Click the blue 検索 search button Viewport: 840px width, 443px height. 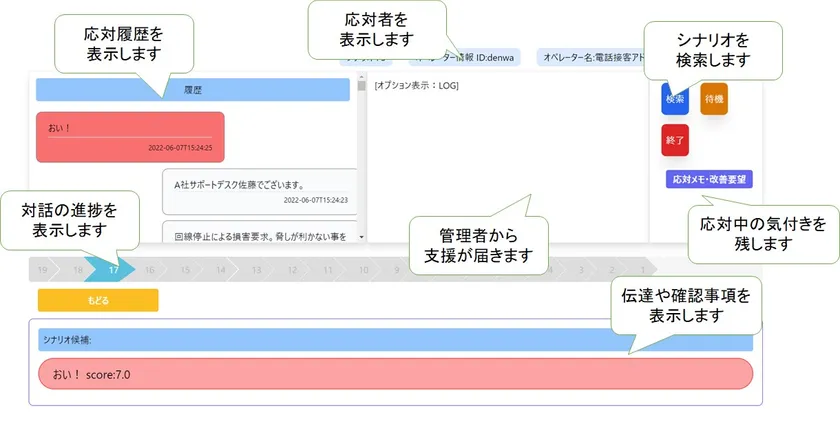(x=674, y=99)
